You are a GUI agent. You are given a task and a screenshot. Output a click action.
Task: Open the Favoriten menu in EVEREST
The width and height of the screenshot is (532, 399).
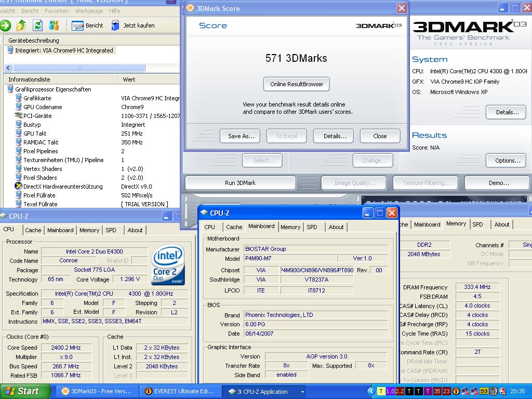tap(57, 11)
